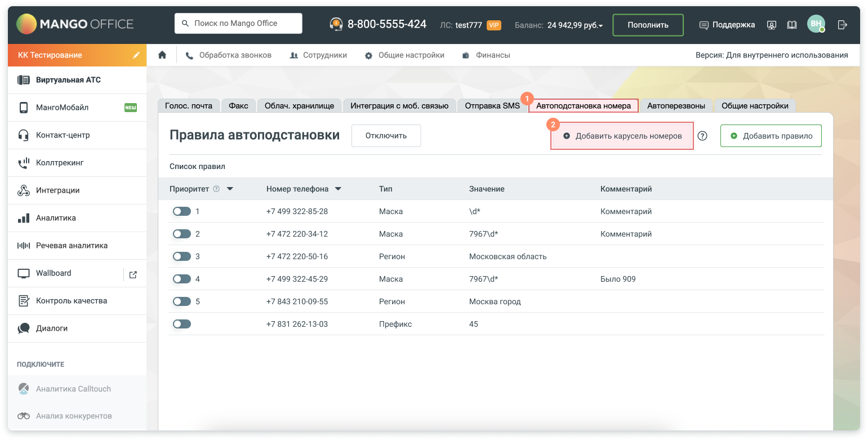Click the Wallboard monitor icon
The height and width of the screenshot is (440, 868).
(x=24, y=273)
